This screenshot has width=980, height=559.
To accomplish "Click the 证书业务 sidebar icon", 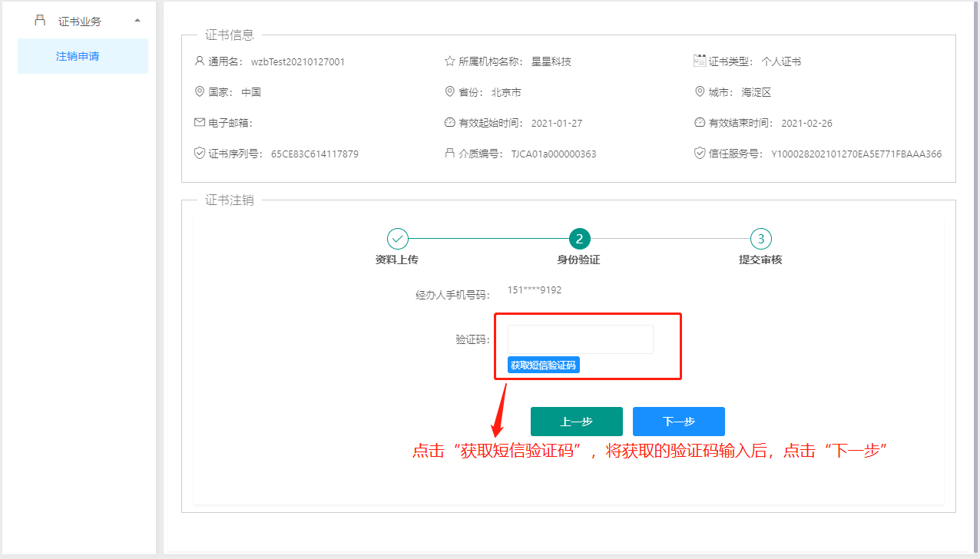I will [41, 21].
